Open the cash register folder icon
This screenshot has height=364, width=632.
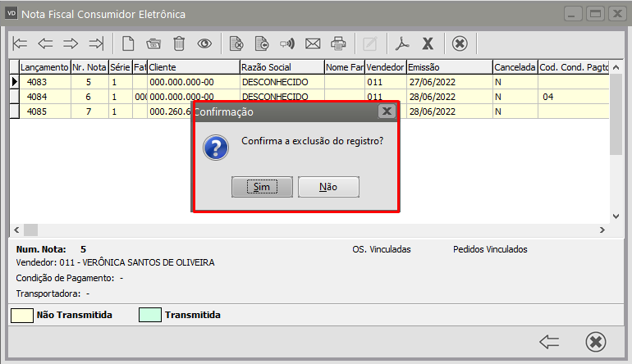point(153,43)
